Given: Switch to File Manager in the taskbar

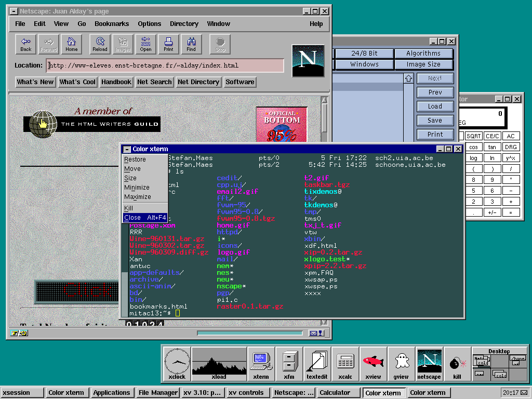Looking at the screenshot, I should pyautogui.click(x=158, y=393).
